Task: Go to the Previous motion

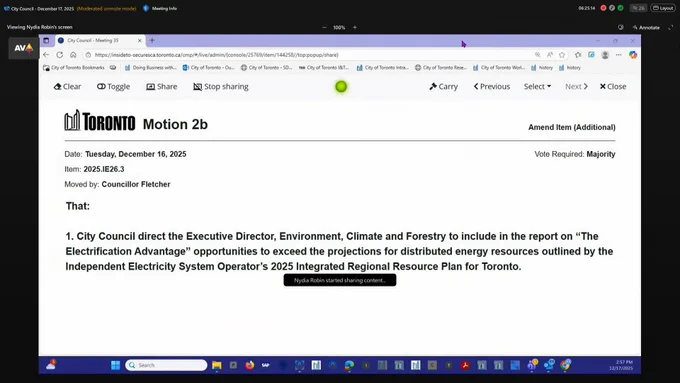Action: point(492,86)
